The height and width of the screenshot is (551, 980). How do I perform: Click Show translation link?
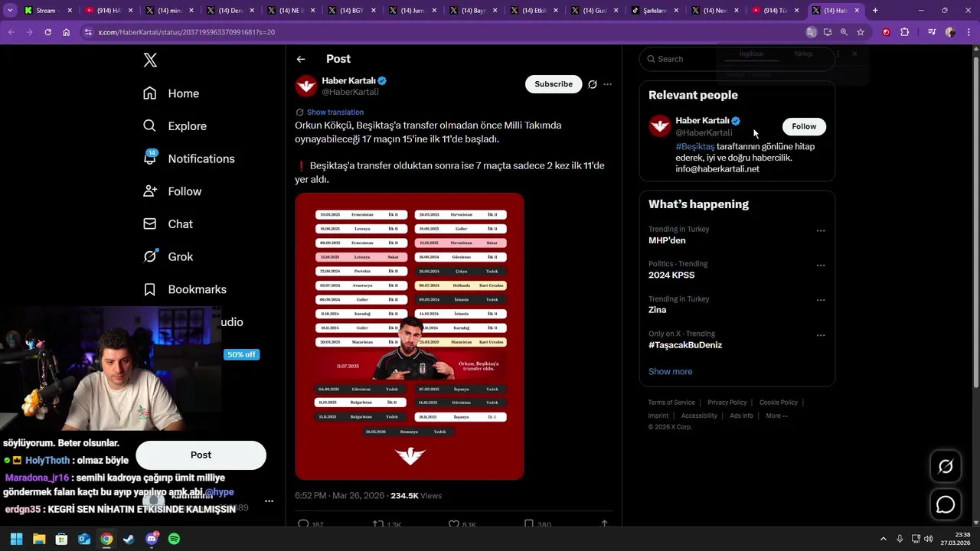335,112
